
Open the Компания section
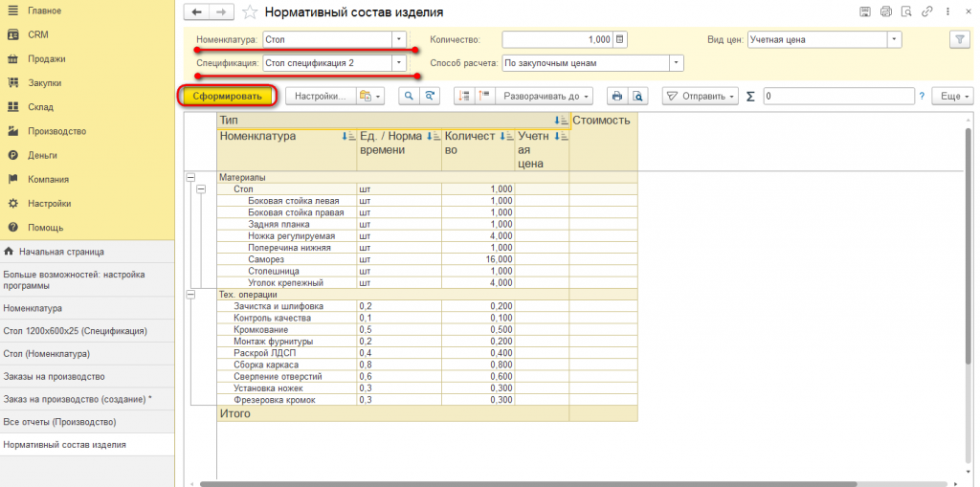48,180
